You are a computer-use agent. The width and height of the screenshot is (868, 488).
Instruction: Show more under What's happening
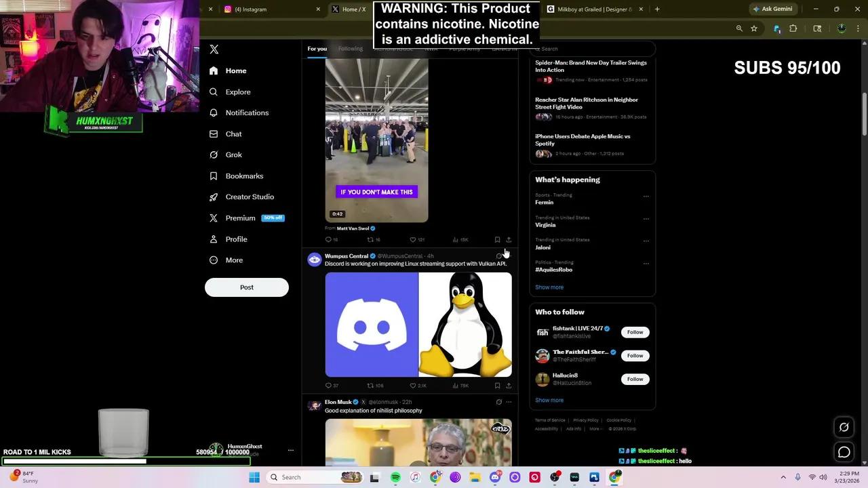[x=549, y=287]
